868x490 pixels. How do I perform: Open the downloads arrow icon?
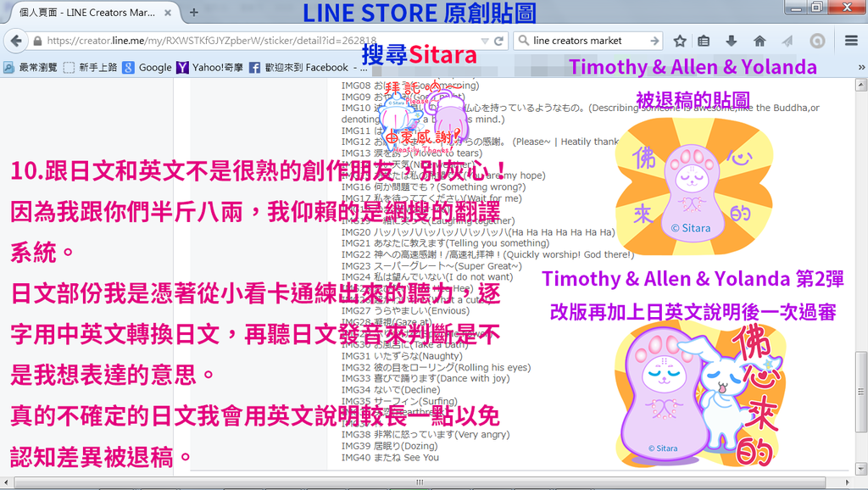(731, 41)
